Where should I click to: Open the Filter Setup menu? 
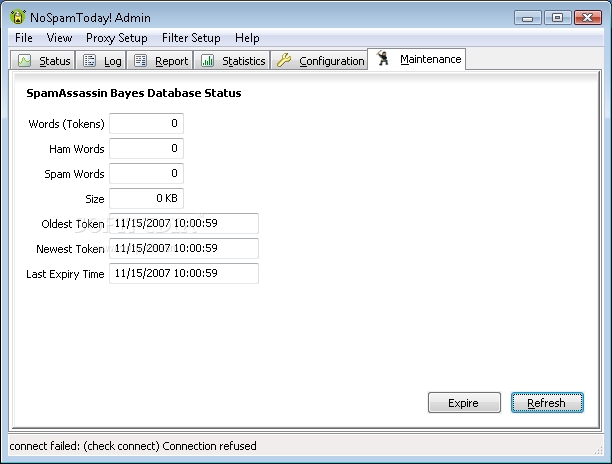tap(191, 38)
